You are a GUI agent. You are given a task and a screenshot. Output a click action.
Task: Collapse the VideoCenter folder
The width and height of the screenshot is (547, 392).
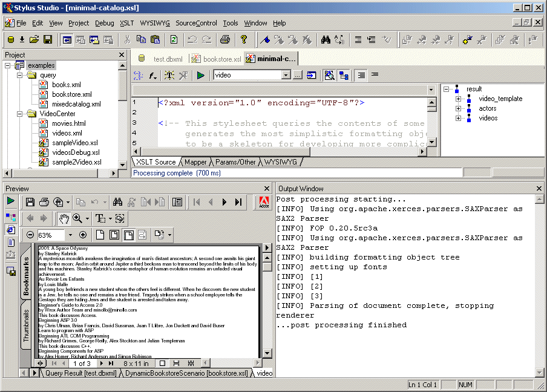19,114
